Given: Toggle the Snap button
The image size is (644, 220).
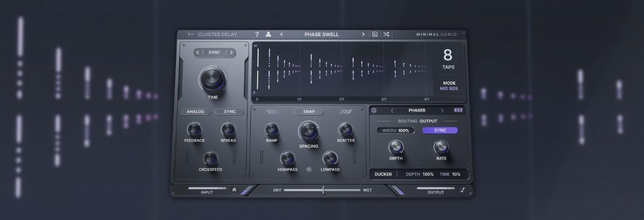Looking at the screenshot, I should tap(309, 112).
